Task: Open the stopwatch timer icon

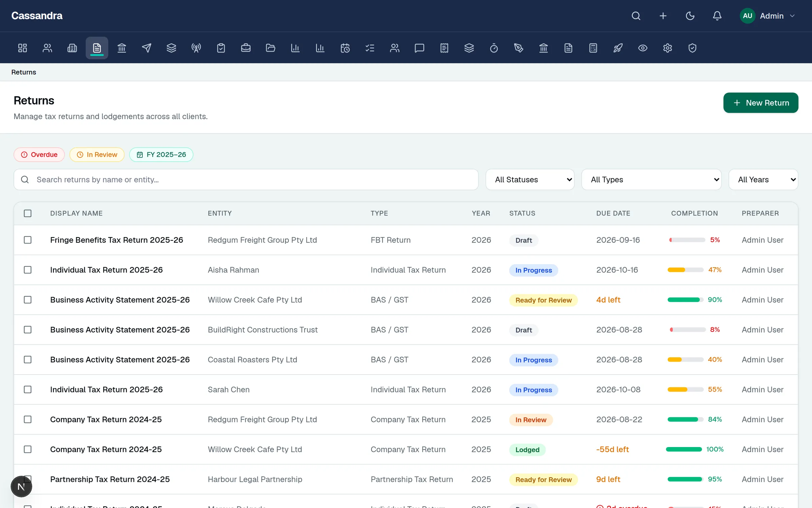Action: [x=494, y=48]
